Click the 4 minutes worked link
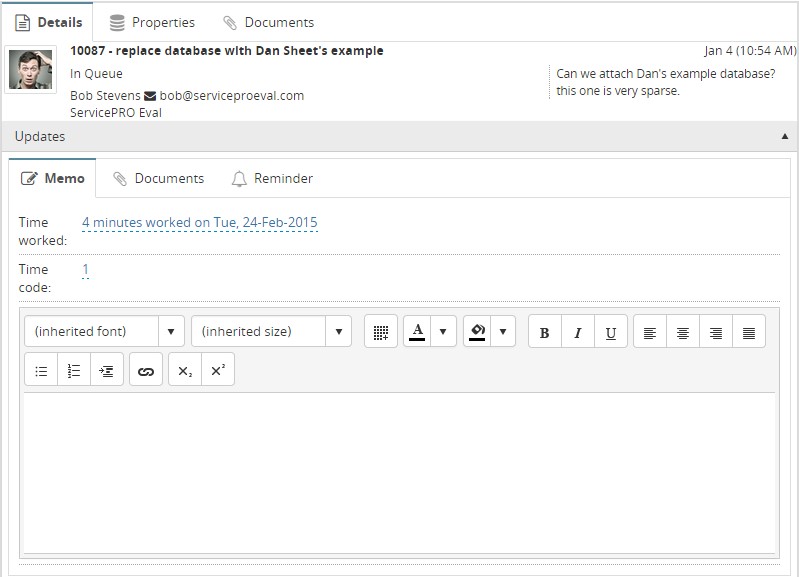This screenshot has height=577, width=799. pyautogui.click(x=199, y=223)
